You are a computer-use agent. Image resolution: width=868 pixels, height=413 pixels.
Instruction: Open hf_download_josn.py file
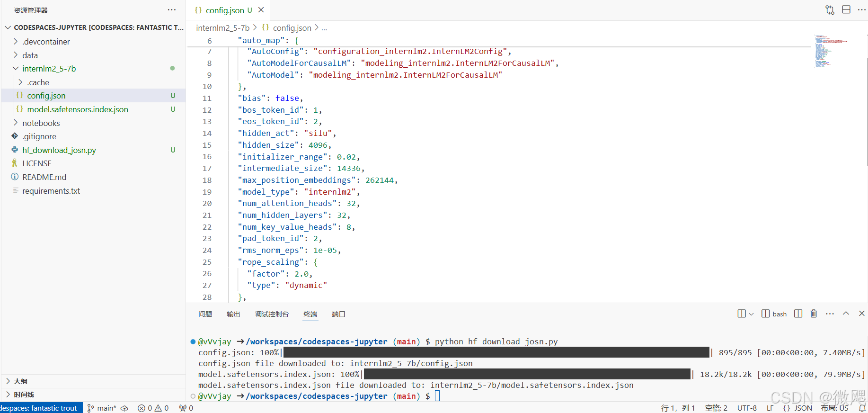94,150
